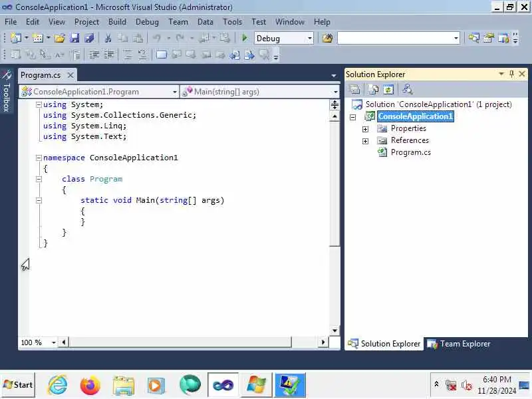Click inside the Find text box
This screenshot has width=532, height=399.
pos(394,38)
